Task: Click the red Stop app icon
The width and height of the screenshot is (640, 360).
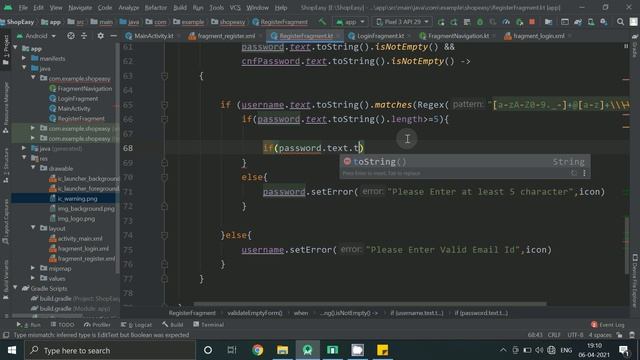Action: pos(532,22)
